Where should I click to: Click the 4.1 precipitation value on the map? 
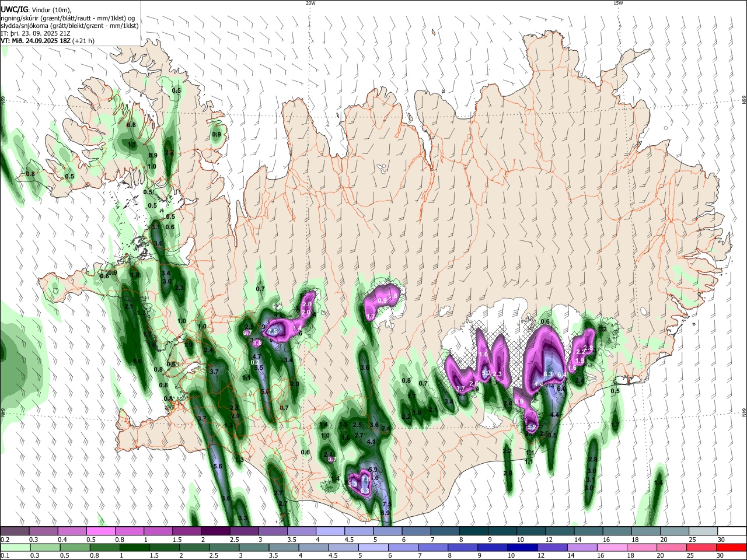click(x=371, y=442)
